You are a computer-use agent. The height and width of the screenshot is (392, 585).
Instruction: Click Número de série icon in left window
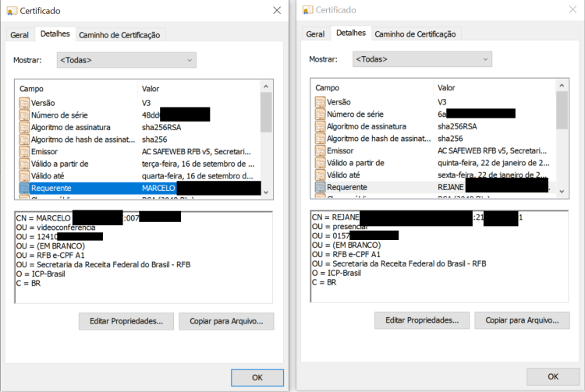tap(24, 115)
